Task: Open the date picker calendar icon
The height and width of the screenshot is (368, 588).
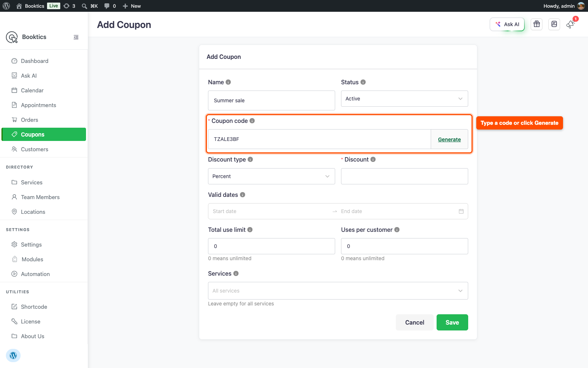Action: [461, 211]
